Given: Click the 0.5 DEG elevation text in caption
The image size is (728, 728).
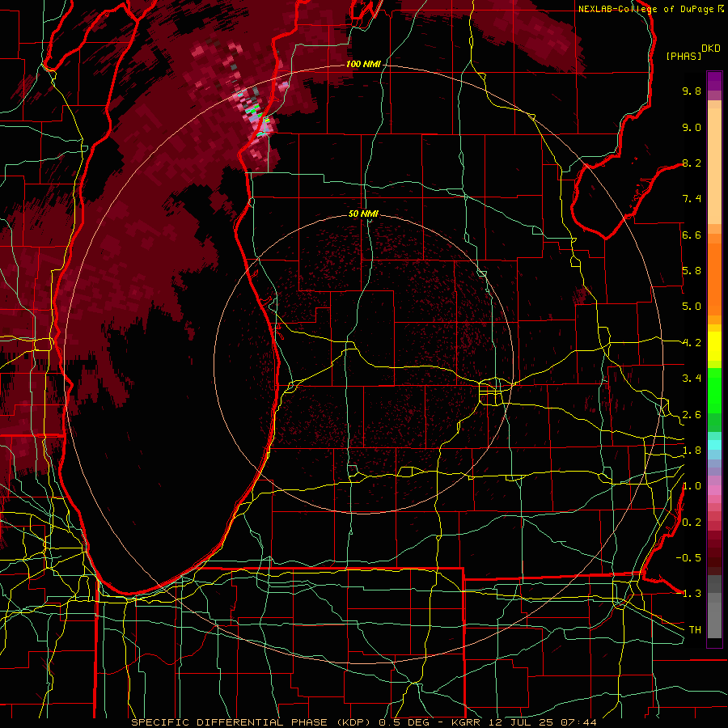Looking at the screenshot, I should [402, 722].
